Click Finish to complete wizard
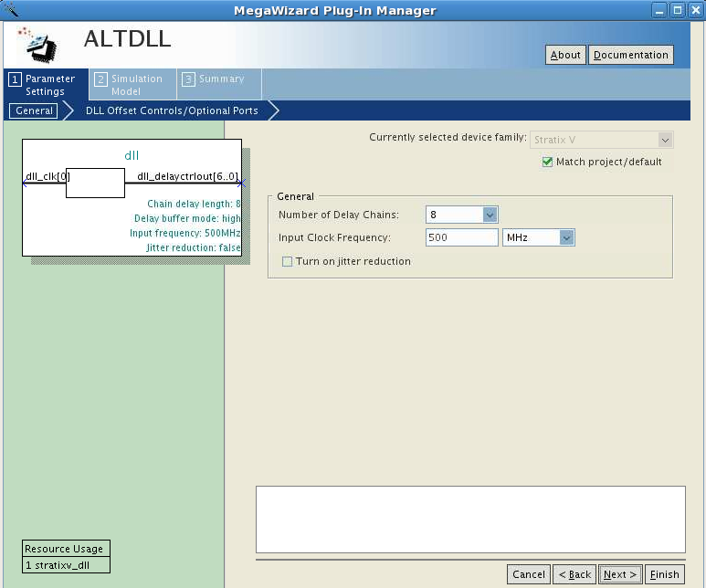Screen dimensions: 706x588 (x=665, y=574)
